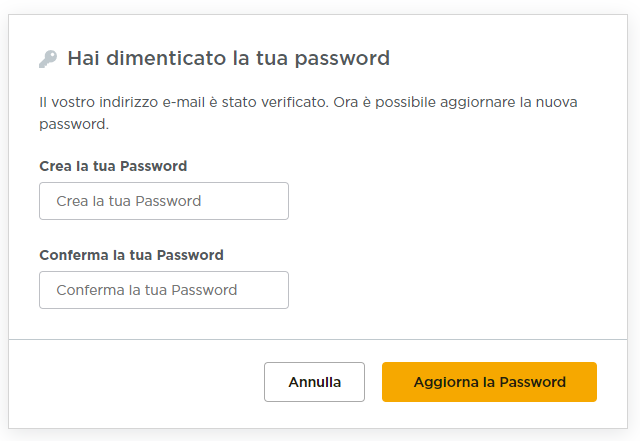Submit the new password with the Aggiorna button

click(489, 382)
